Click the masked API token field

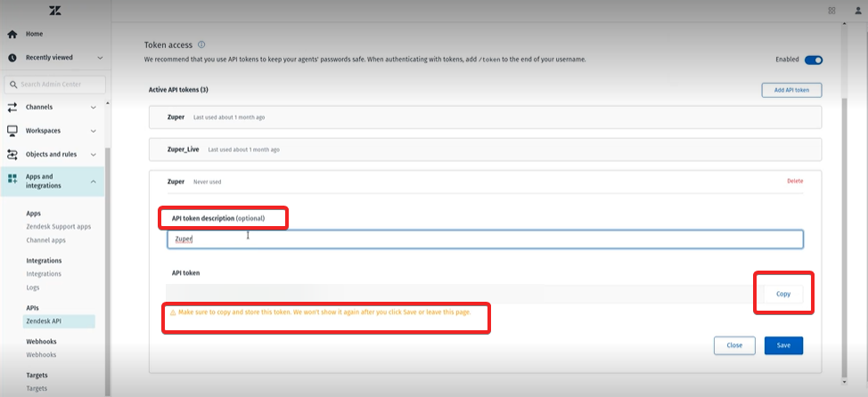tap(464, 294)
